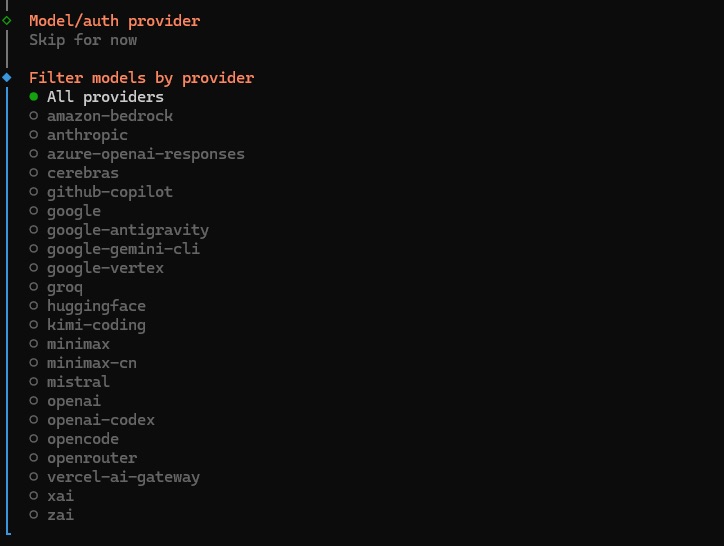This screenshot has height=546, width=724.
Task: Select the mistral provider
Action: pos(78,382)
